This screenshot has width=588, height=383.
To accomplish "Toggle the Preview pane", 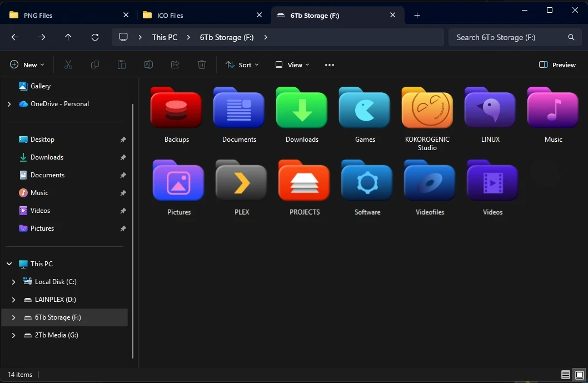I will 557,64.
